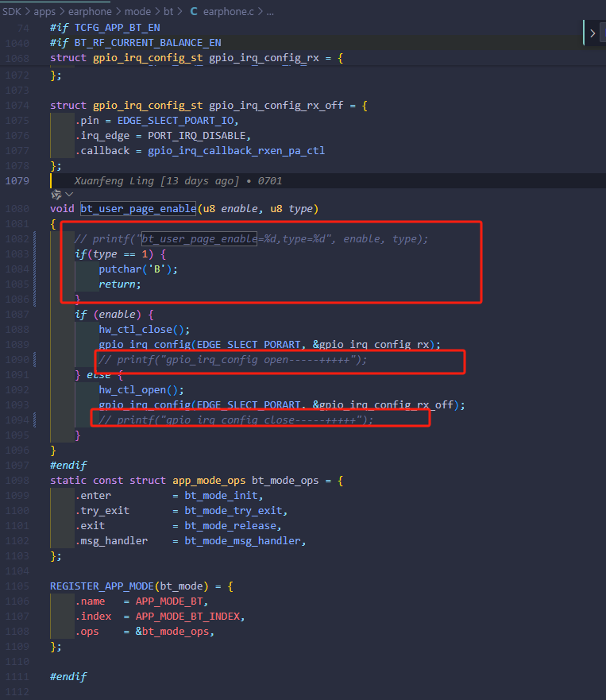This screenshot has height=700, width=606.
Task: Click line number 1098 in the gutter
Action: 17,481
